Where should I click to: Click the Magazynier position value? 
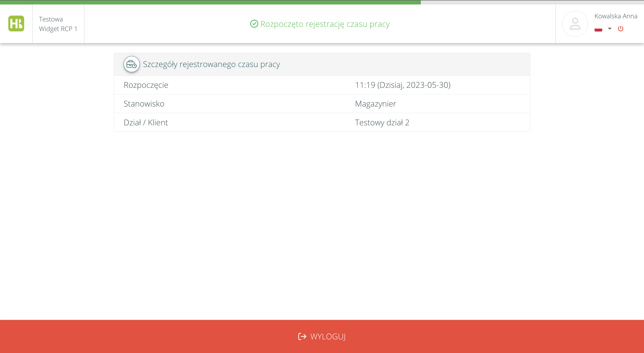(x=375, y=104)
